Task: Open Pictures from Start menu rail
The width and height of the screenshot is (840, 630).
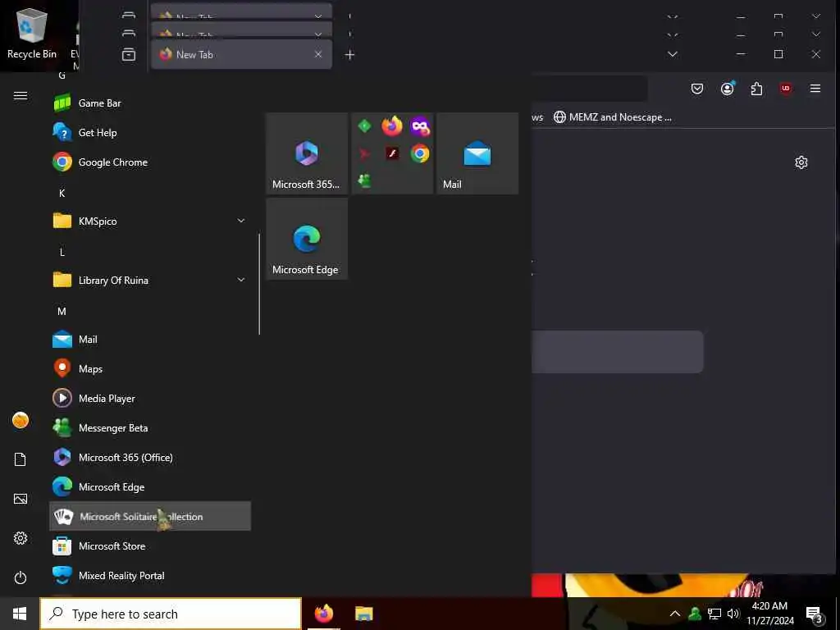Action: click(x=21, y=499)
